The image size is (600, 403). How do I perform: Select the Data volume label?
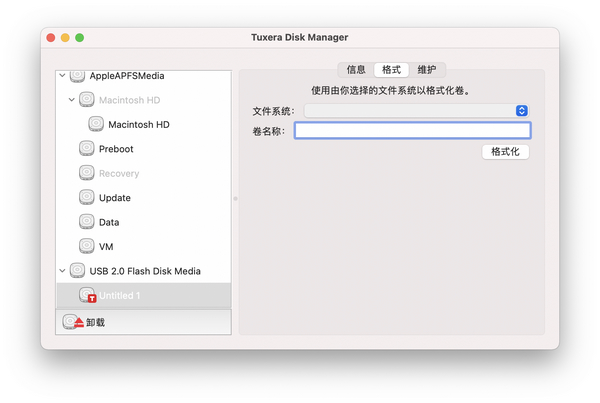tap(109, 222)
